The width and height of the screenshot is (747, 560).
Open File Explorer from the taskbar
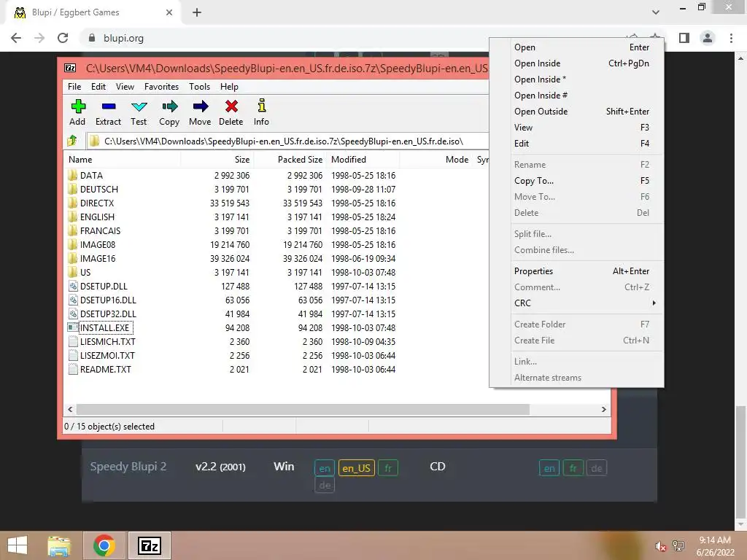click(59, 545)
